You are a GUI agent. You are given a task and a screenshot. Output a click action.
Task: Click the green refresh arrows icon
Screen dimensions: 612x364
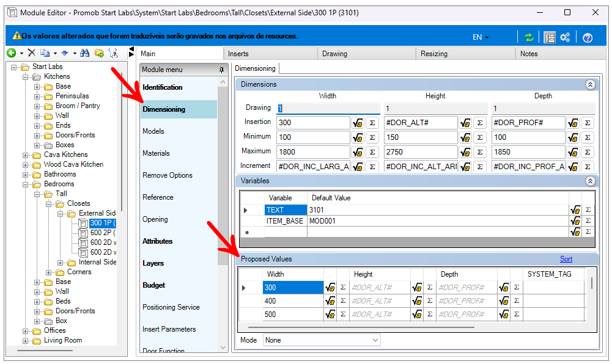click(529, 37)
